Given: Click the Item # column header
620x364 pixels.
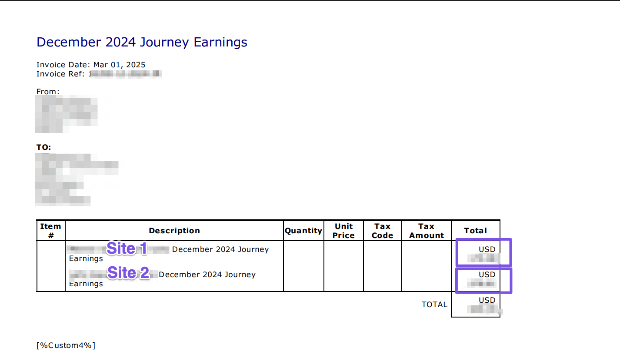Looking at the screenshot, I should pyautogui.click(x=50, y=231).
